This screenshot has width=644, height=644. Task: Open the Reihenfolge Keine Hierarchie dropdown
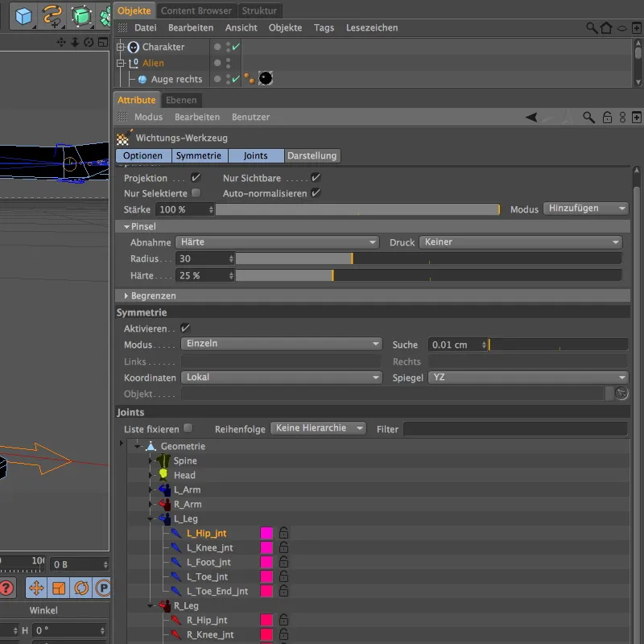tap(318, 428)
